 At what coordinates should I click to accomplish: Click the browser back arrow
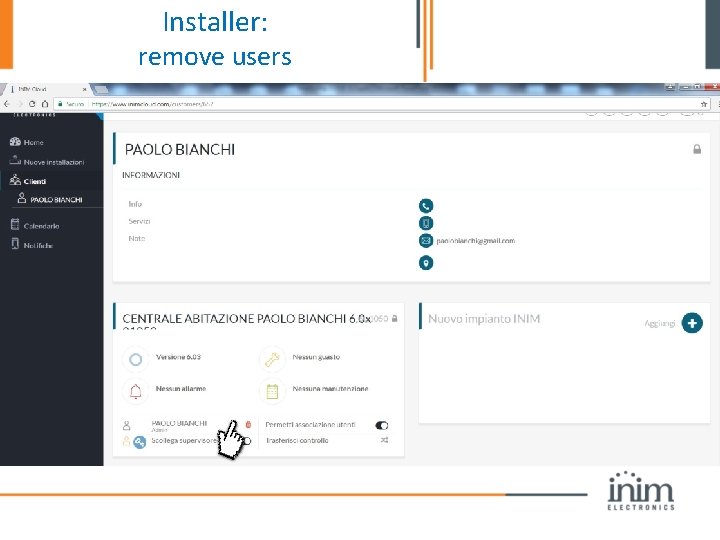[x=6, y=104]
